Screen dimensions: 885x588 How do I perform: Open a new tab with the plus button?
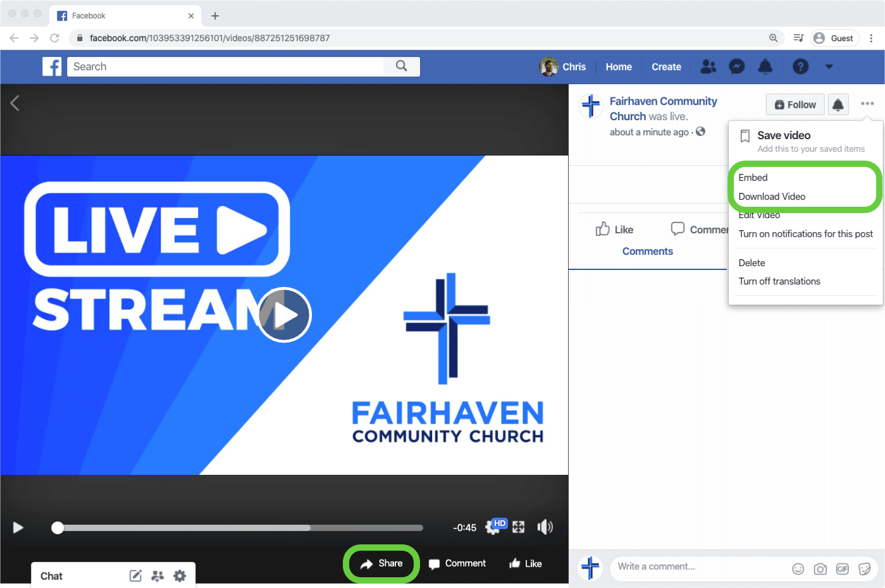[x=215, y=16]
